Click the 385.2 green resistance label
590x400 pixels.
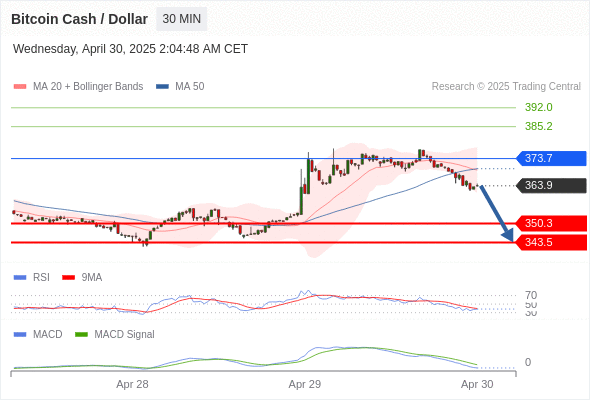pos(538,126)
